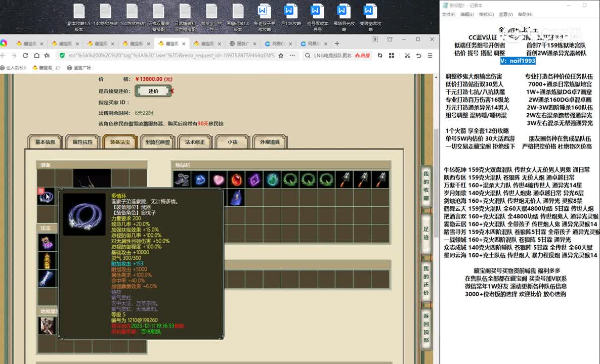Select the blue gem item in 物品栏
The width and height of the screenshot is (600, 364).
pyautogui.click(x=200, y=179)
